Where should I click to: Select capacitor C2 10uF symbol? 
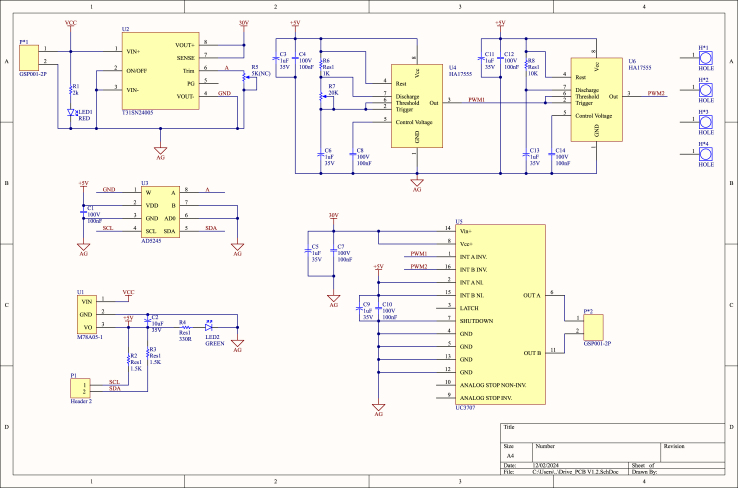point(147,321)
